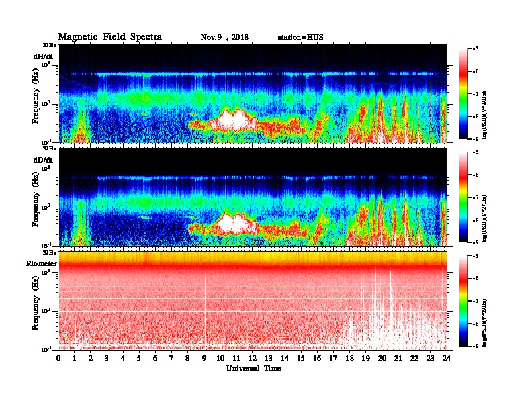Click the color scale bar beside Riometer panel
The image size is (532, 411).
click(463, 301)
